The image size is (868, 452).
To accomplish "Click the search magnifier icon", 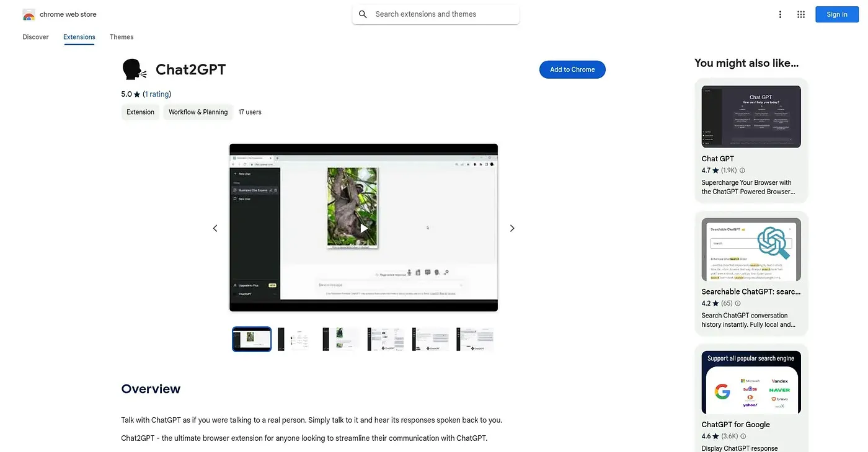I will [x=363, y=14].
